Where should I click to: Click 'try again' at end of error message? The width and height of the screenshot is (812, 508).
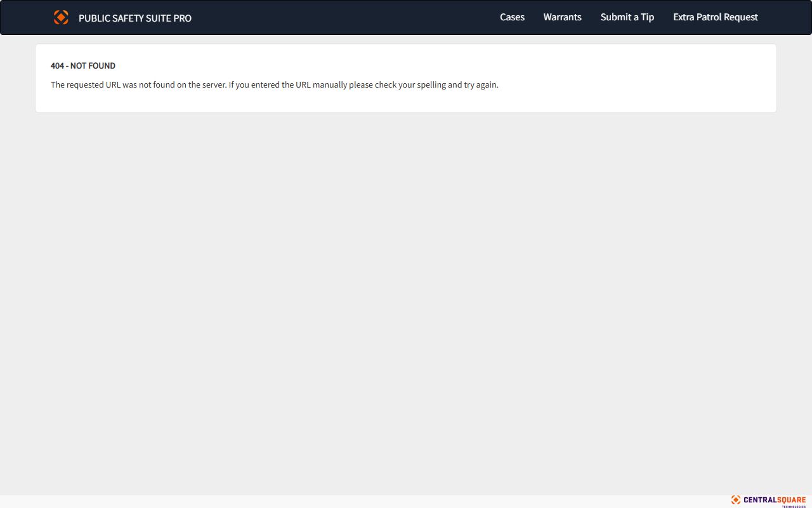481,84
